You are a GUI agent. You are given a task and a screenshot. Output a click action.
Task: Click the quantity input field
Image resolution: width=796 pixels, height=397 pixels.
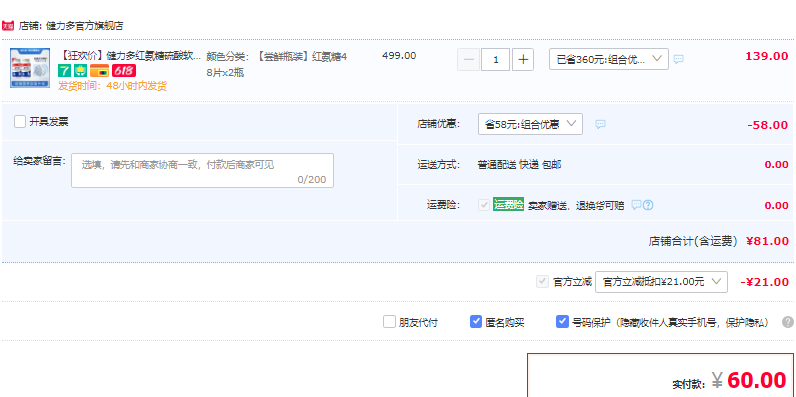click(495, 60)
